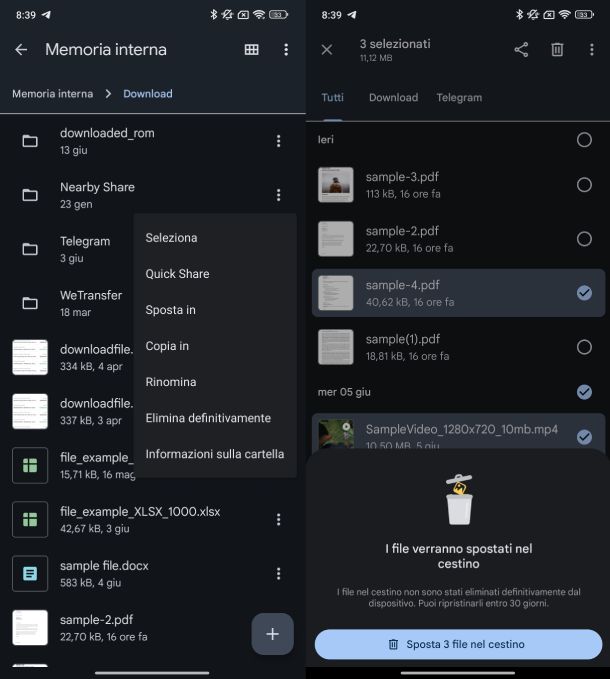Open Informazioni sulla cartella
The width and height of the screenshot is (610, 679).
point(215,454)
